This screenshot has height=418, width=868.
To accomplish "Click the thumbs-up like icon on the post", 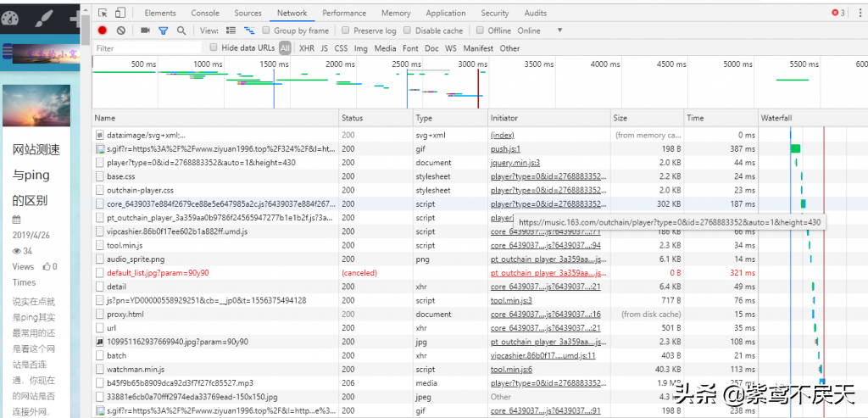I will [x=47, y=266].
